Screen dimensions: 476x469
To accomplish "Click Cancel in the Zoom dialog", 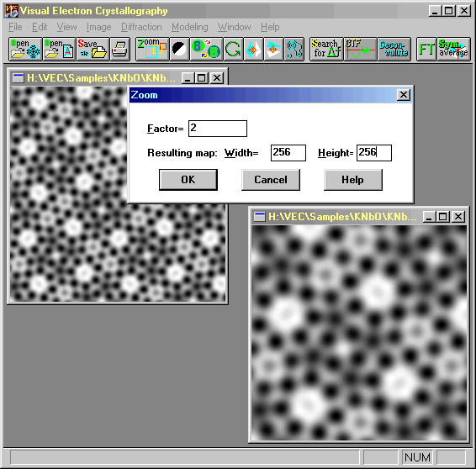I will [x=271, y=180].
